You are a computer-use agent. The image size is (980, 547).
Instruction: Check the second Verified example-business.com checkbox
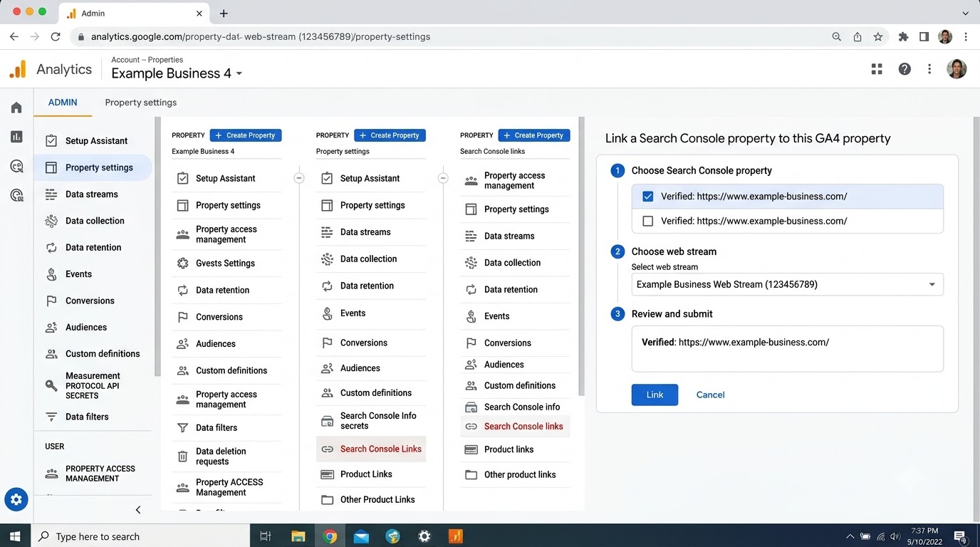point(647,221)
